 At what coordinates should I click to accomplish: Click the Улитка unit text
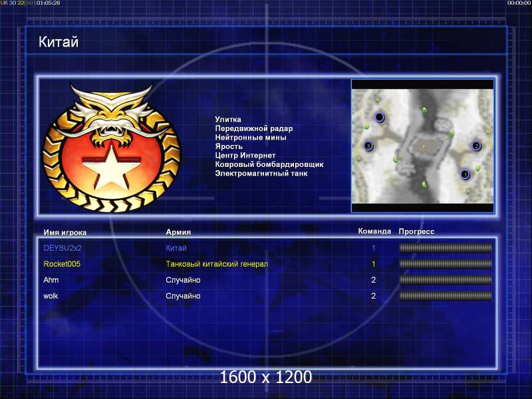pyautogui.click(x=228, y=120)
